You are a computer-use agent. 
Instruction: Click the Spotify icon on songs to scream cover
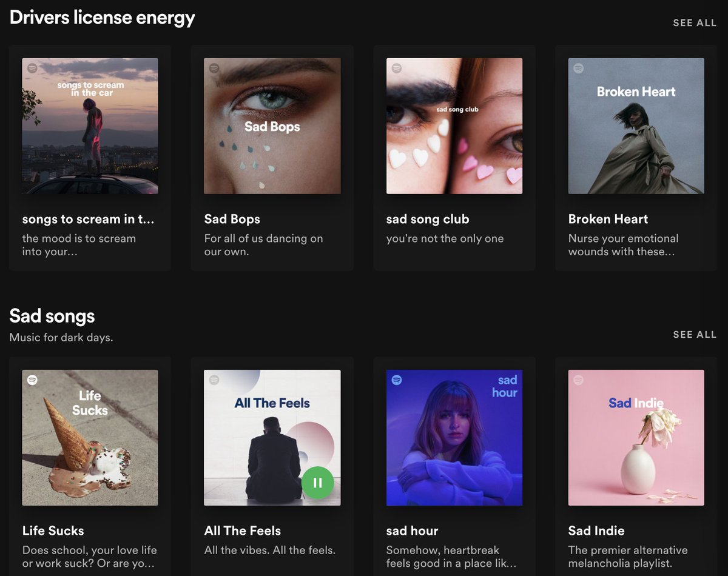coord(32,68)
